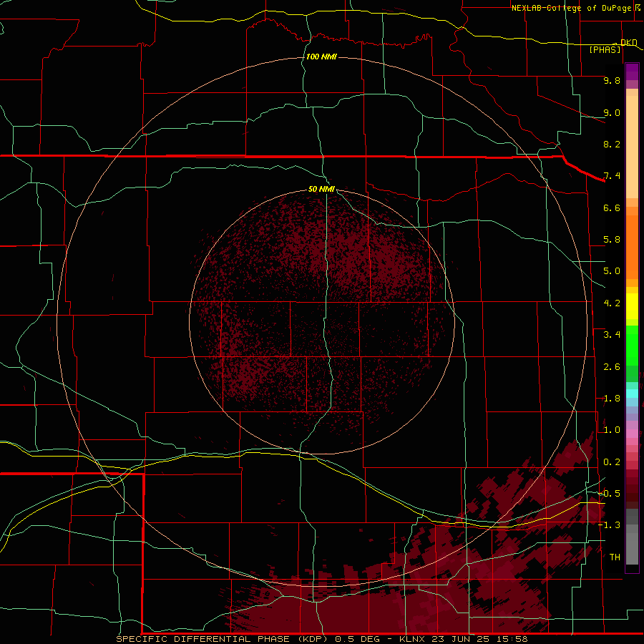Click the TH threshold label

tap(615, 557)
